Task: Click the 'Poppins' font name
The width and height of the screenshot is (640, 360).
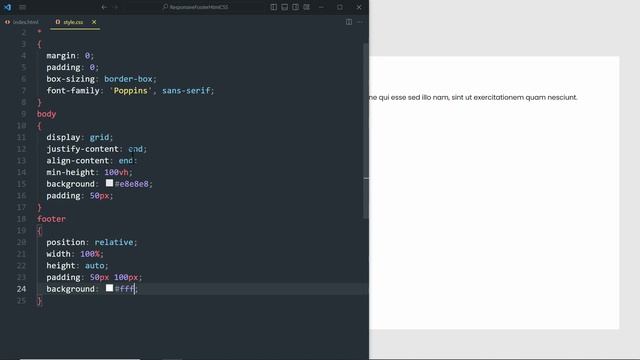Action: [x=131, y=91]
